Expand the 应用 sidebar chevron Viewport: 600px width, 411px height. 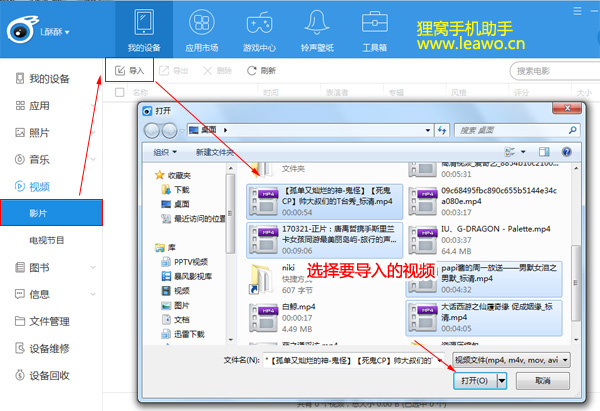93,106
